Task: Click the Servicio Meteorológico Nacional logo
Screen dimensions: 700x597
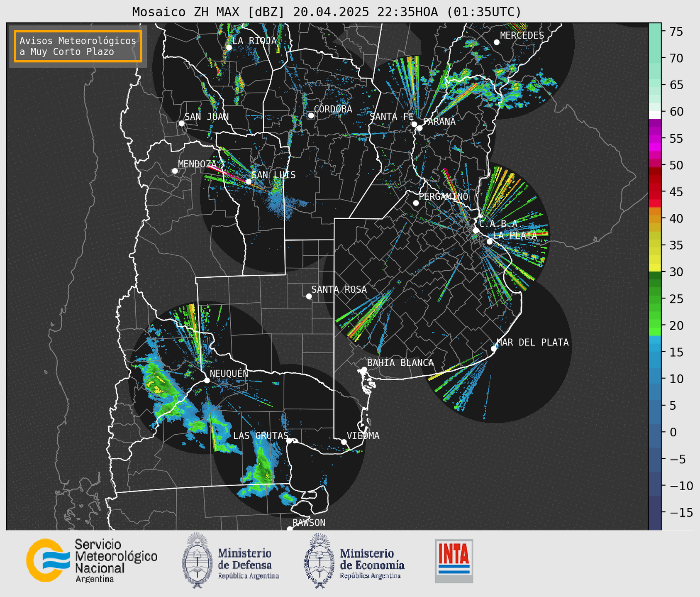Action: click(x=92, y=560)
